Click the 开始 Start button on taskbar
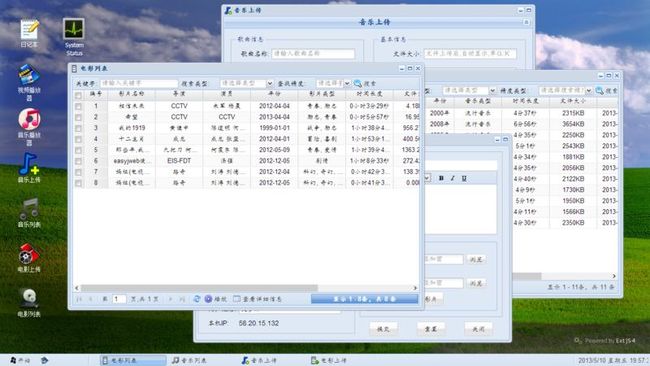The image size is (650, 366). click(20, 360)
